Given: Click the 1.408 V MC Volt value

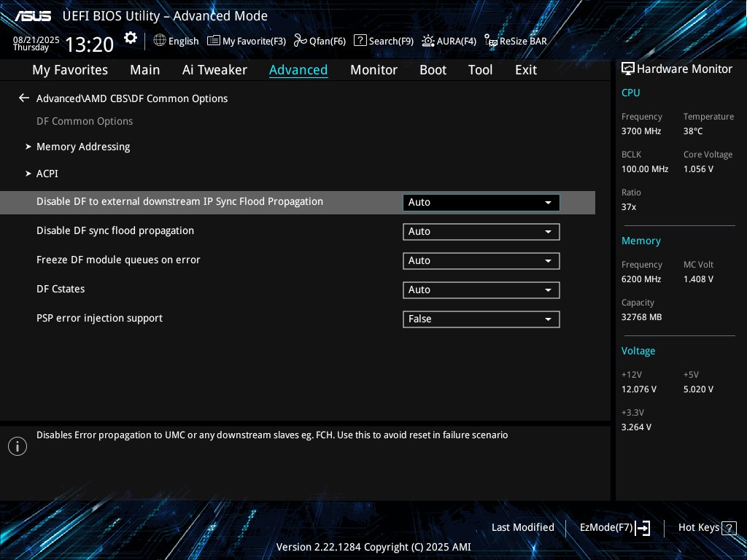Looking at the screenshot, I should coord(698,279).
